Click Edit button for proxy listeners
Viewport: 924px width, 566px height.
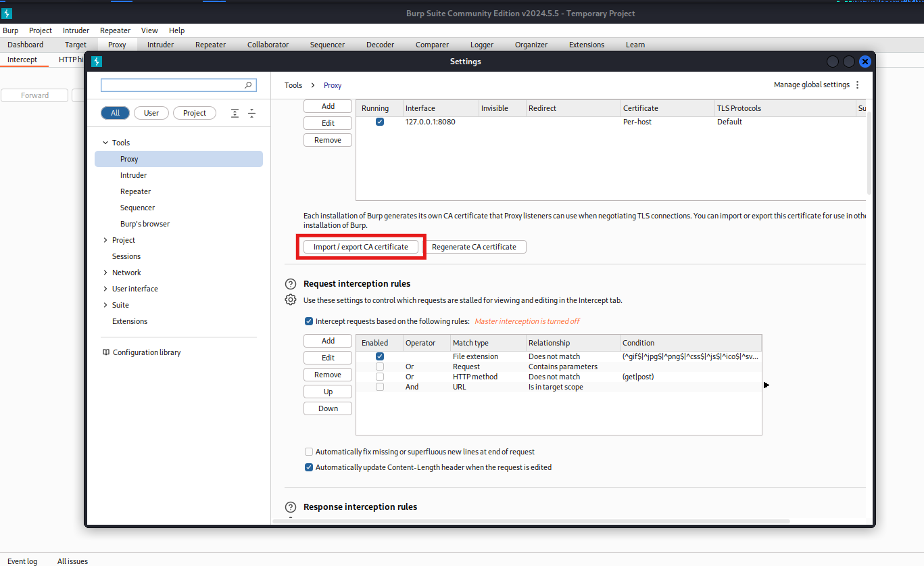[328, 123]
